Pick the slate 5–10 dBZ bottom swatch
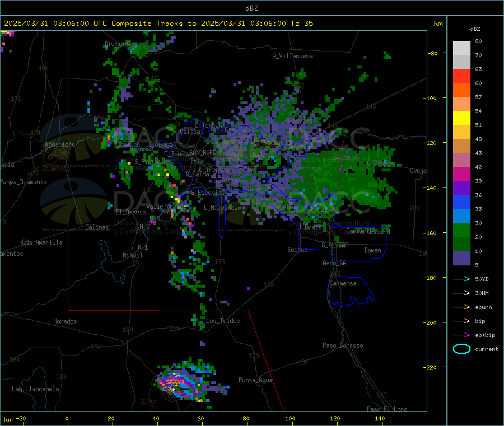This screenshot has width=504, height=426. 461,258
